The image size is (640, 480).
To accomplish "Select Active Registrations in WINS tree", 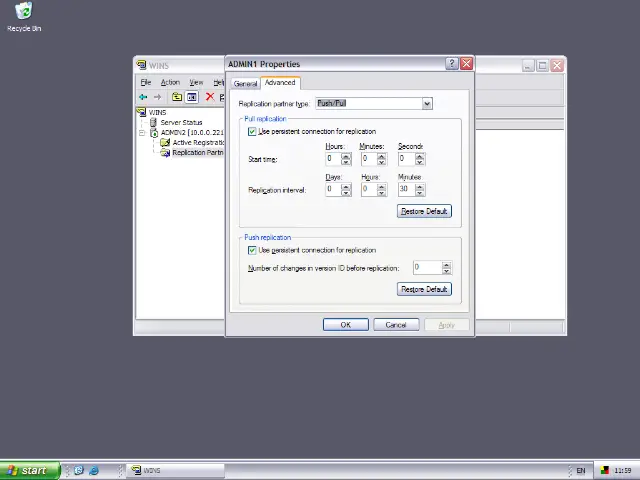I will [x=198, y=142].
